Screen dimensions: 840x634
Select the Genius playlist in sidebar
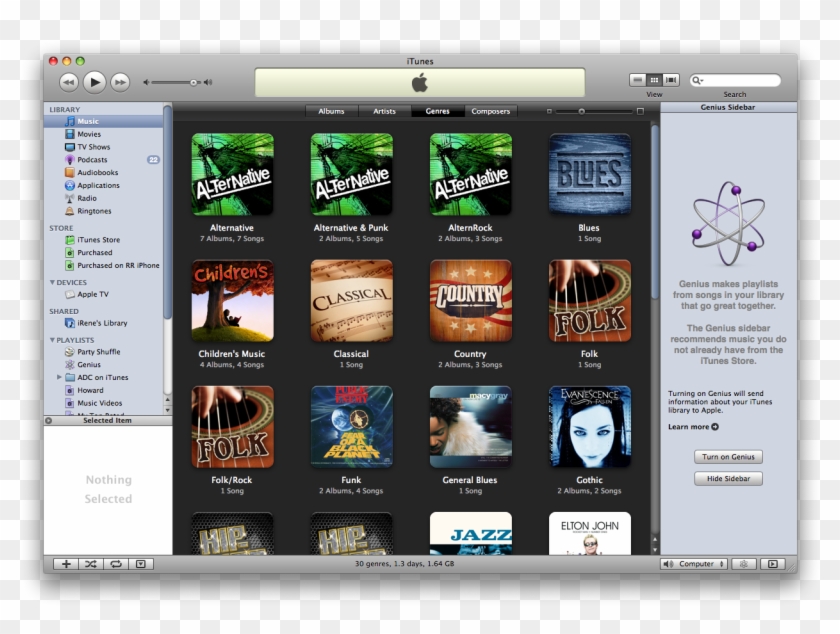[87, 364]
